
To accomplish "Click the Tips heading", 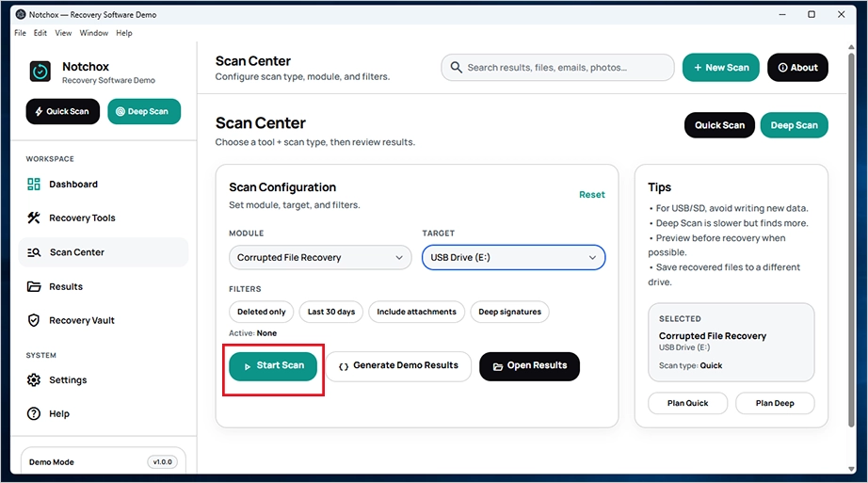I will coord(659,187).
